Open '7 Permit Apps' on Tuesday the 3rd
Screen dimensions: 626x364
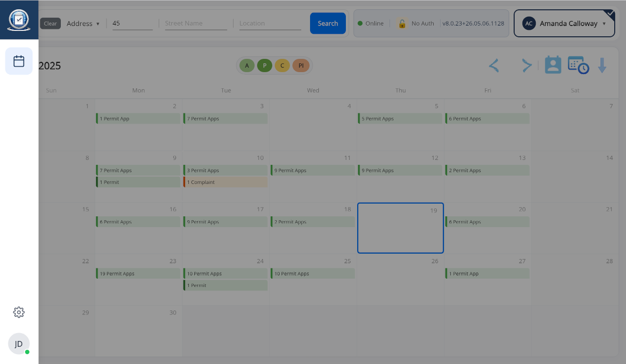225,119
